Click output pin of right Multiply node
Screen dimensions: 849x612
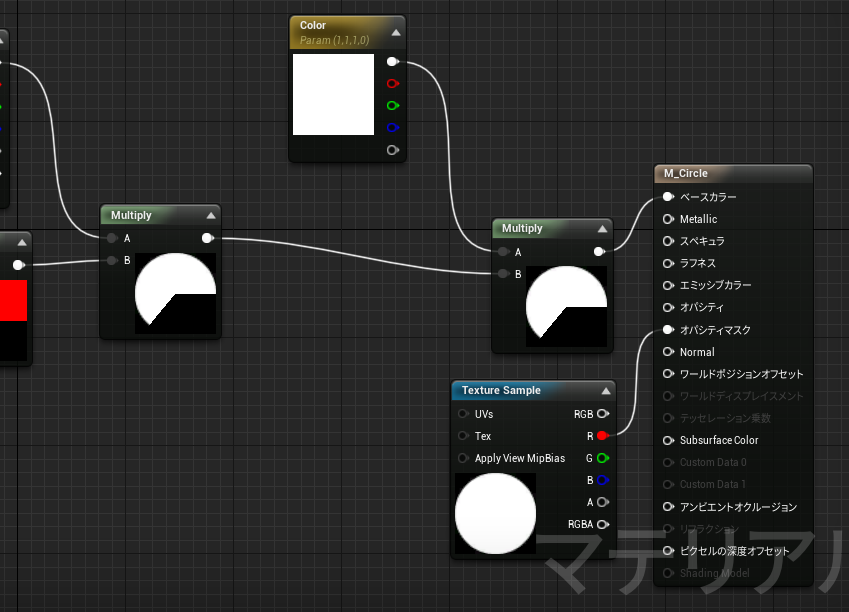[598, 251]
